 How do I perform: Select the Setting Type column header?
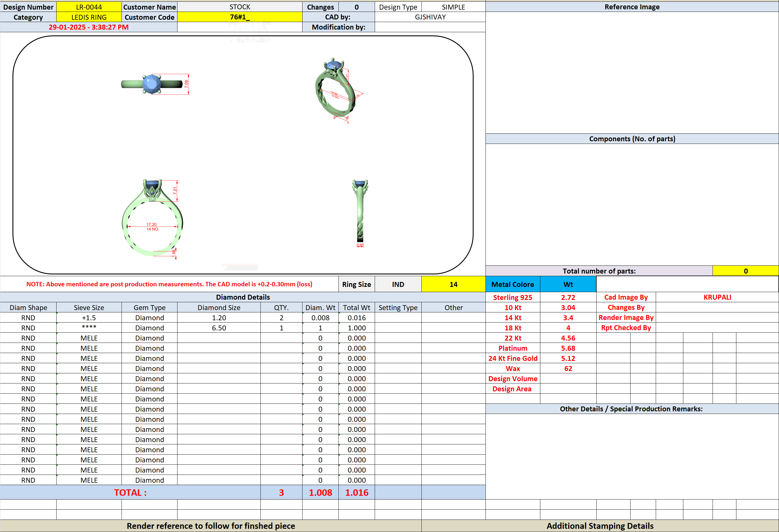398,307
